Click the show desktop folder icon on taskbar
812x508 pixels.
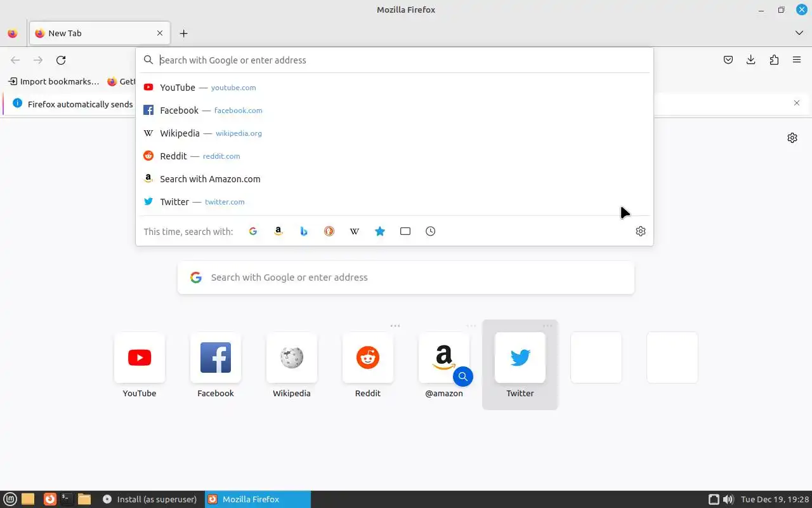point(28,499)
